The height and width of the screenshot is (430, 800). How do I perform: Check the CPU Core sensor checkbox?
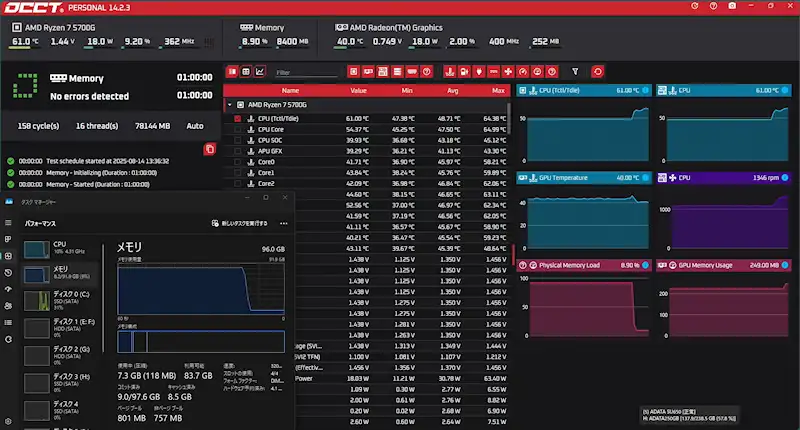(x=238, y=130)
